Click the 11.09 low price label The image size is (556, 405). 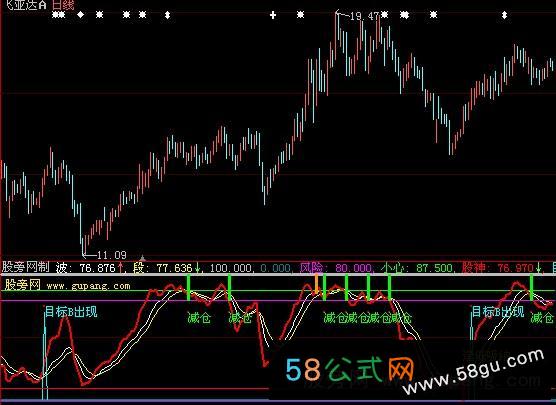(112, 255)
